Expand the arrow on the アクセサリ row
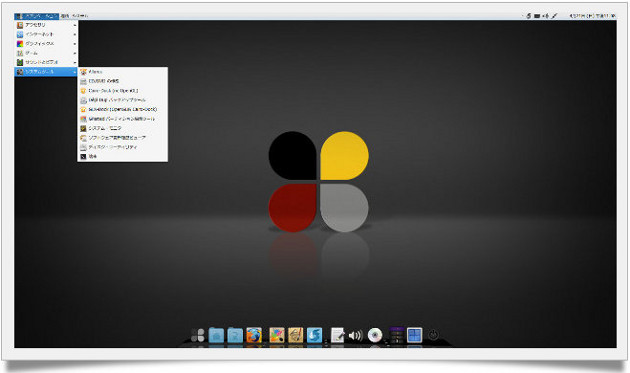Image resolution: width=630 pixels, height=373 pixels. pyautogui.click(x=75, y=25)
